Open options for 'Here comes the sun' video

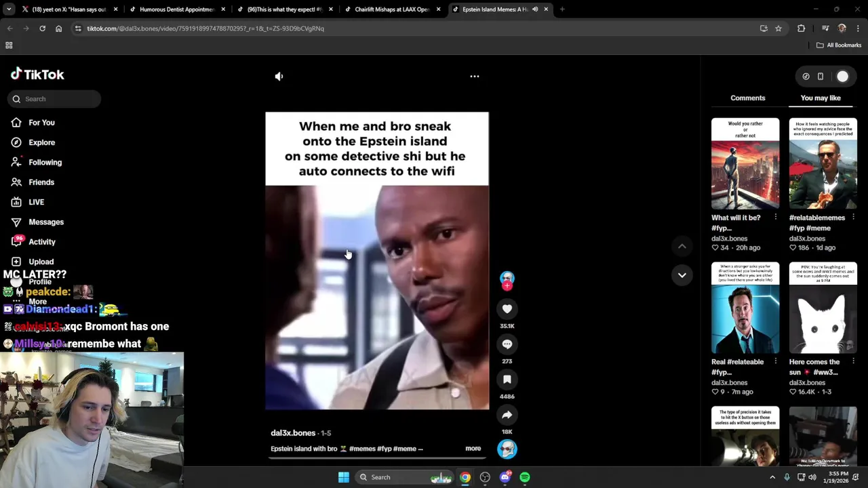(853, 362)
